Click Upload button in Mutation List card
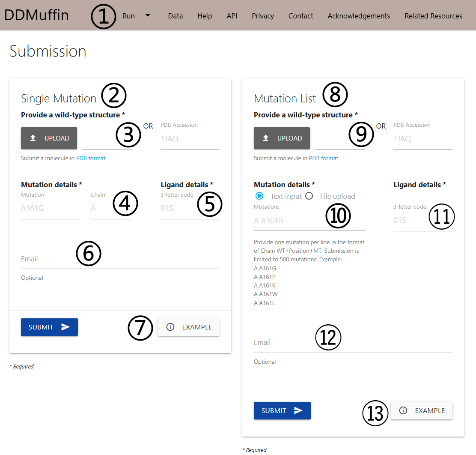476x455 pixels. [x=282, y=138]
